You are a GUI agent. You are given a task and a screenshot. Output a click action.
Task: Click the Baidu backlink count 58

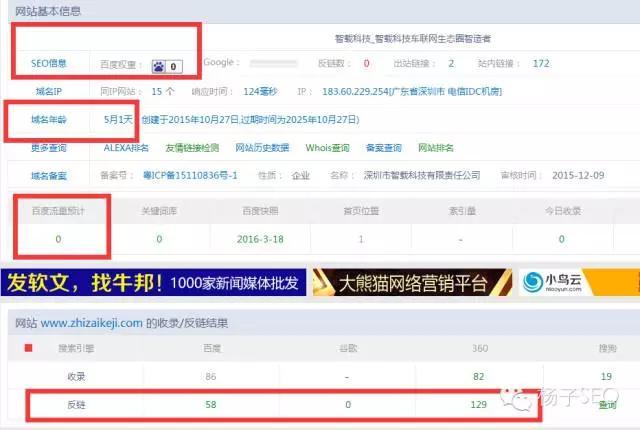[210, 405]
